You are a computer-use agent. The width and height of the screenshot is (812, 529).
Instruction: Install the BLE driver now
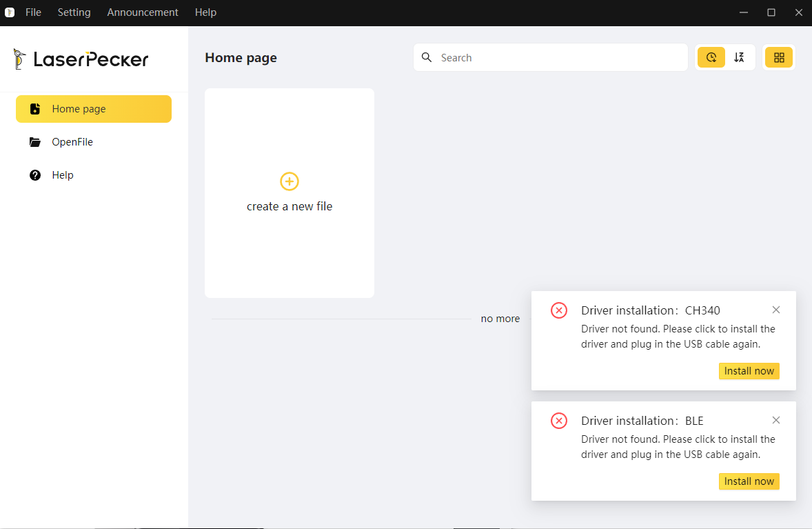(x=749, y=481)
